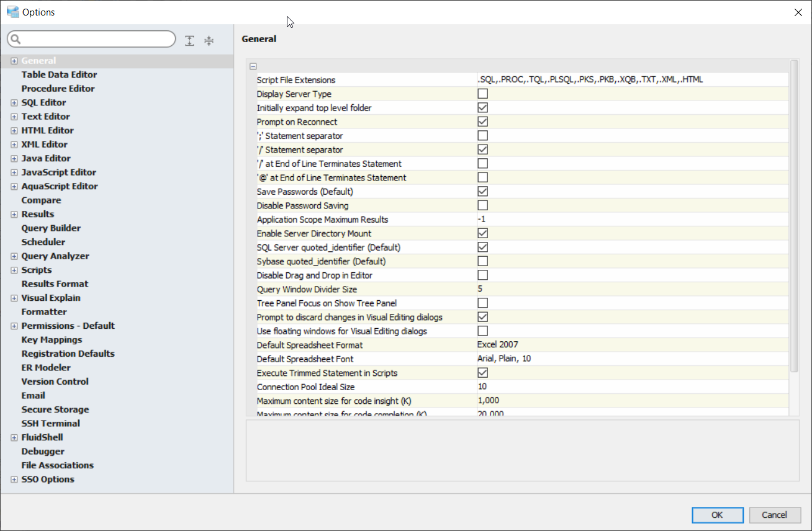812x531 pixels.
Task: Expand the Query Analyzer tree node
Action: [14, 256]
